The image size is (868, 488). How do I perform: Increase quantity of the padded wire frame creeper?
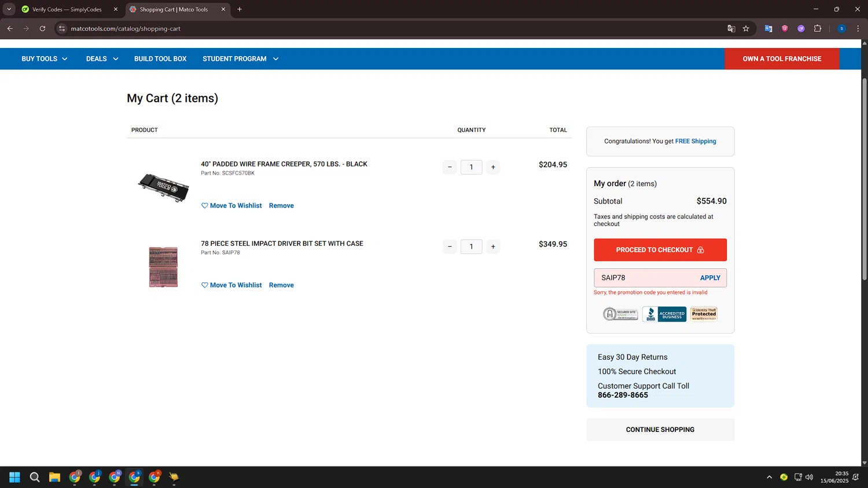coord(493,167)
